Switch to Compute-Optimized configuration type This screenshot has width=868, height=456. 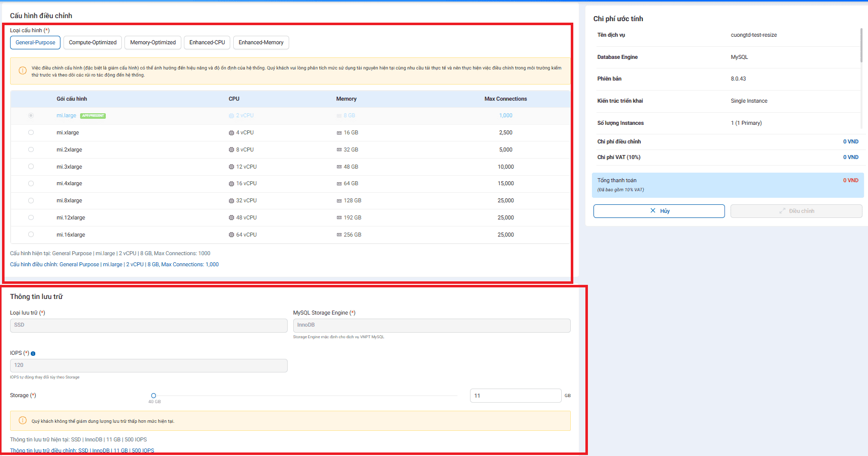point(93,43)
